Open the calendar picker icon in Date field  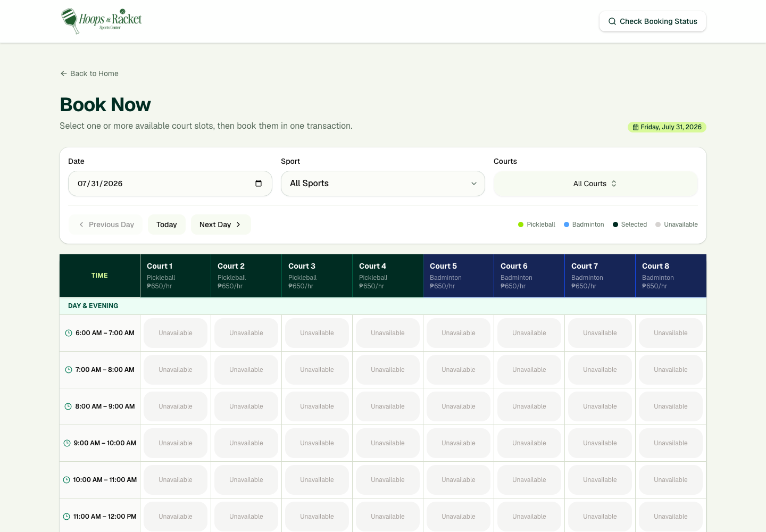point(259,184)
